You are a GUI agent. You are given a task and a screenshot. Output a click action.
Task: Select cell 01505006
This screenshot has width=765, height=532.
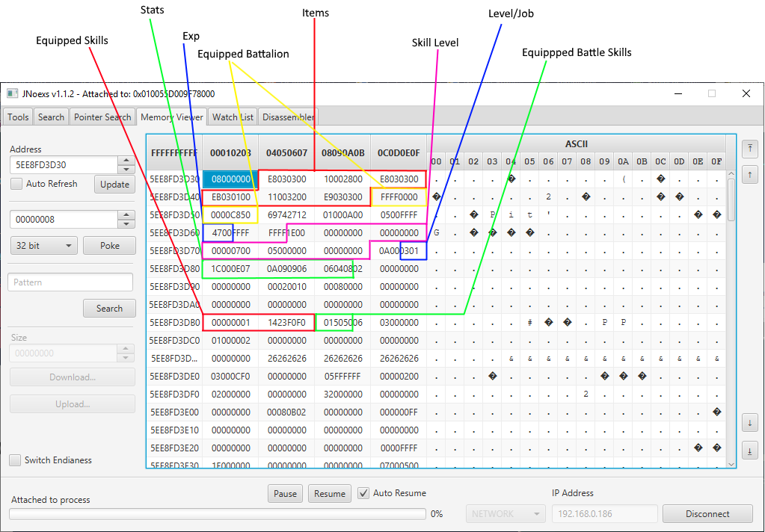342,322
